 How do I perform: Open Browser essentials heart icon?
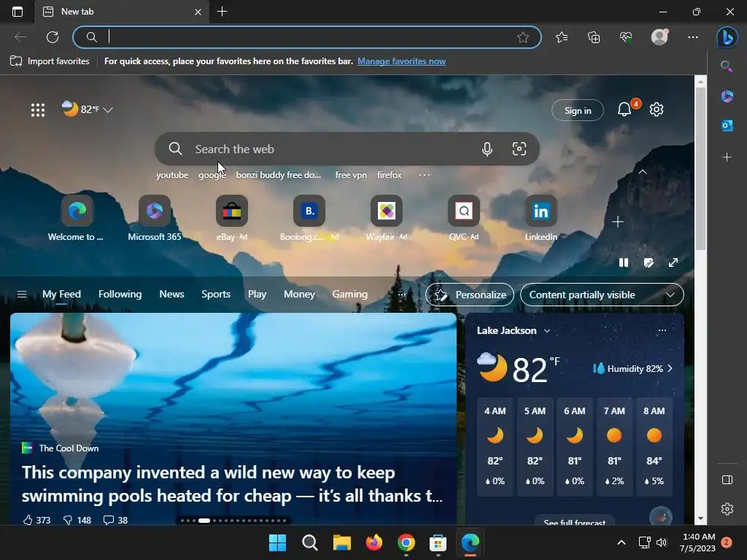point(626,37)
